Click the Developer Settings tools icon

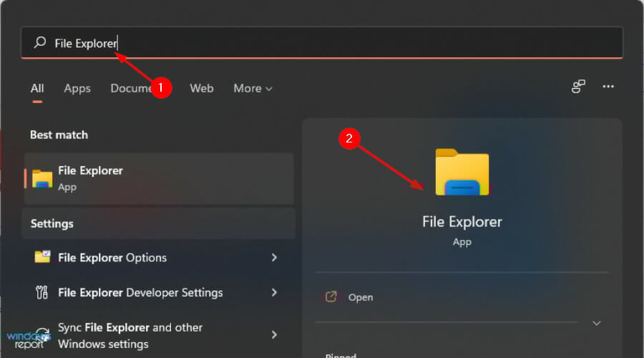(x=42, y=292)
